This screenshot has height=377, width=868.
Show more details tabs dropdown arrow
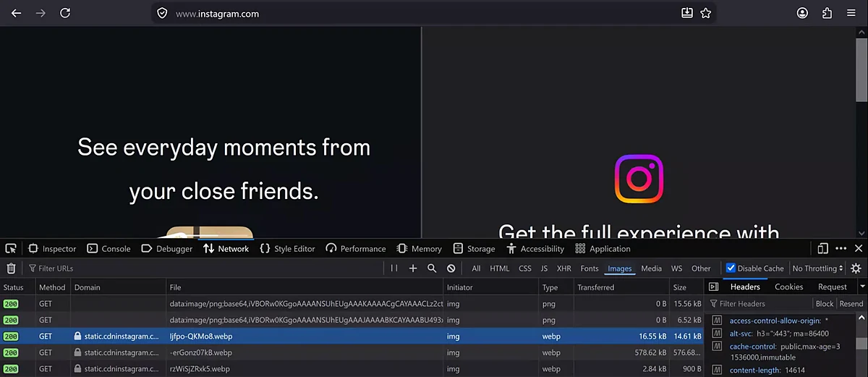(862, 287)
